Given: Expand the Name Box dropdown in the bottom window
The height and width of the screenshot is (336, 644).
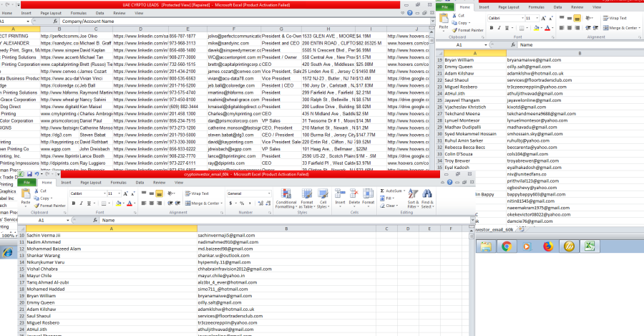Looking at the screenshot, I should 68,221.
